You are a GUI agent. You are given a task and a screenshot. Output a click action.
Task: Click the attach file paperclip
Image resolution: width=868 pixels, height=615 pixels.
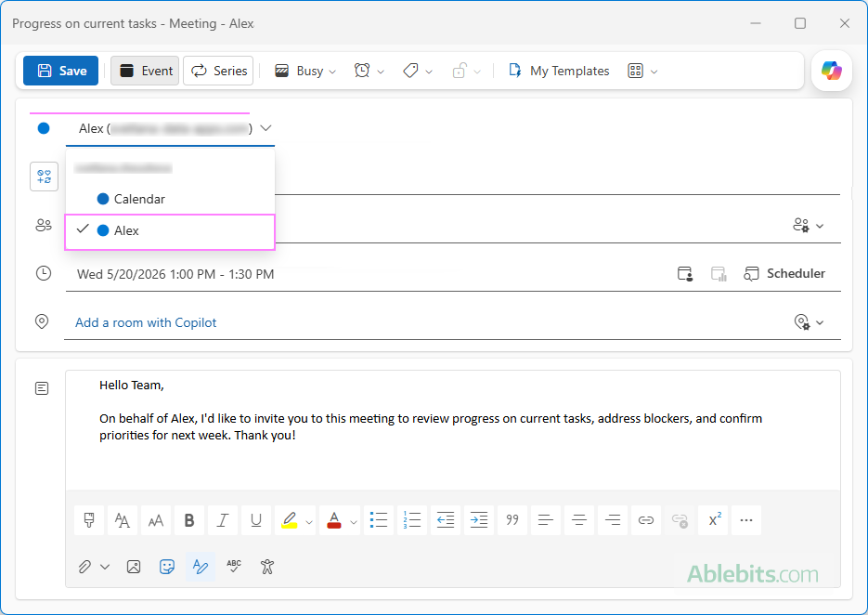tap(84, 567)
